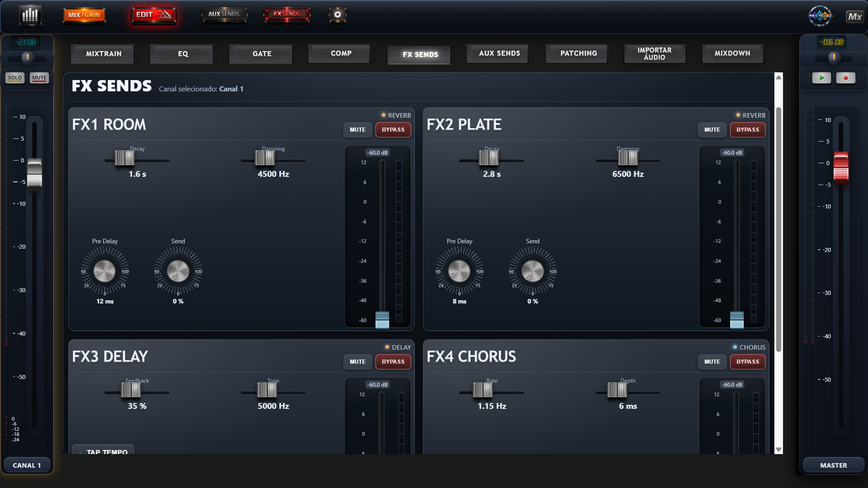Switch to the GATE tab
This screenshot has height=488, width=868.
click(x=262, y=54)
